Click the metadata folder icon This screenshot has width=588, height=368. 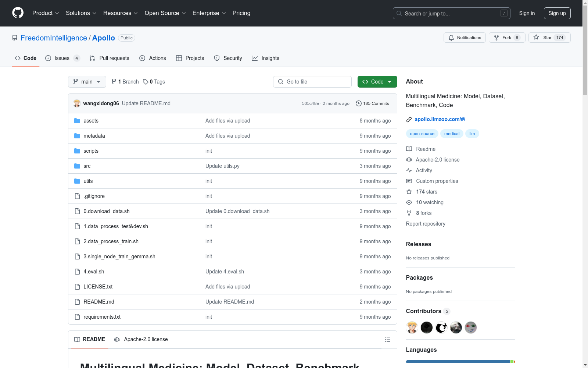tap(77, 136)
